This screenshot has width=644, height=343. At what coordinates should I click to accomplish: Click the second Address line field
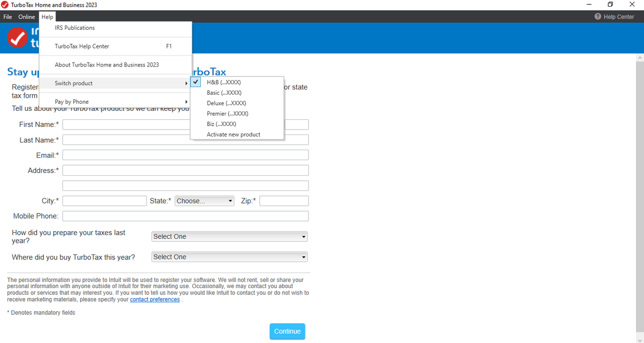point(186,186)
